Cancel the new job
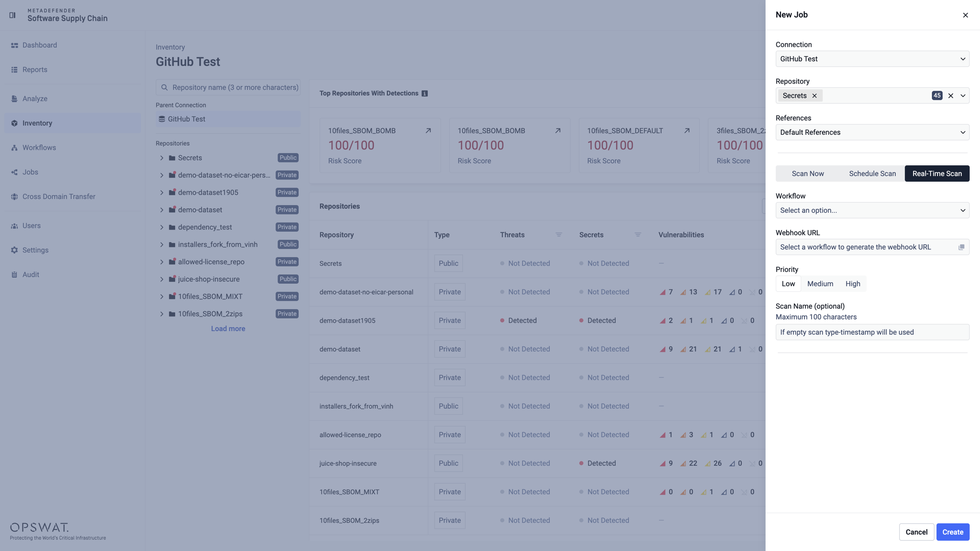 point(917,532)
